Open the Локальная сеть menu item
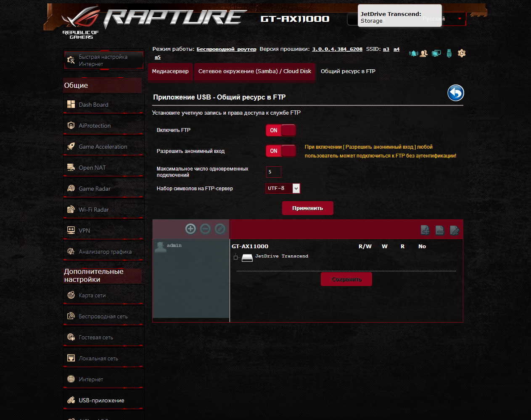The image size is (531, 420). pos(103,358)
